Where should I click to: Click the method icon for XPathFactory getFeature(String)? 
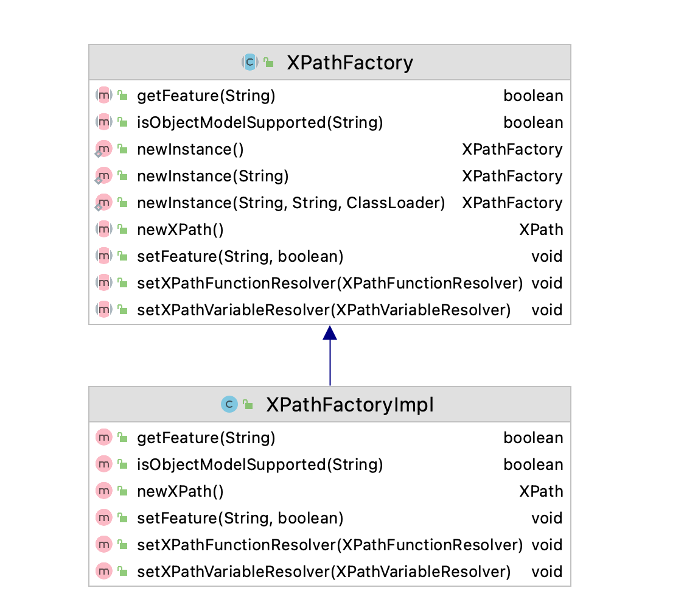pyautogui.click(x=104, y=96)
